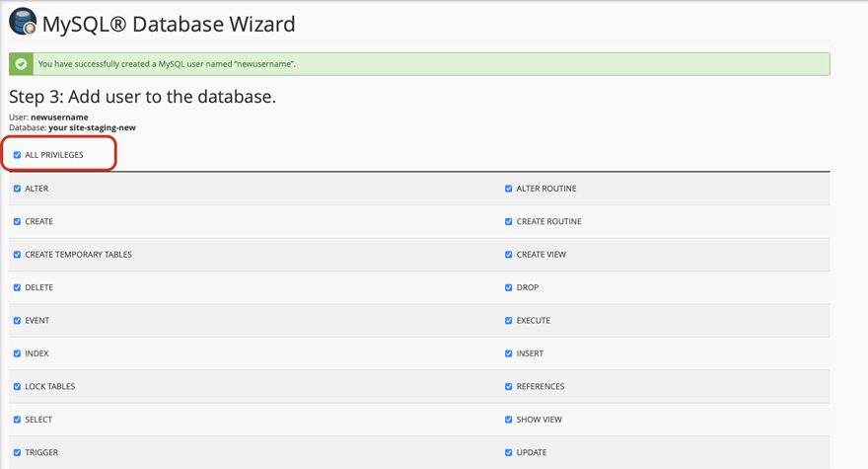Click the green success checkmark icon
This screenshot has width=868, height=469.
[x=21, y=64]
